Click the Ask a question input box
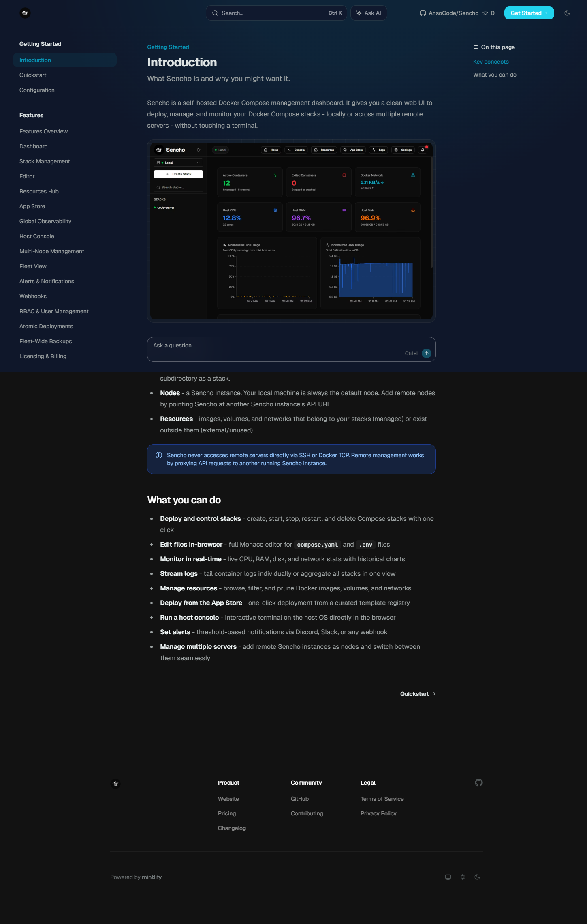 pos(291,349)
